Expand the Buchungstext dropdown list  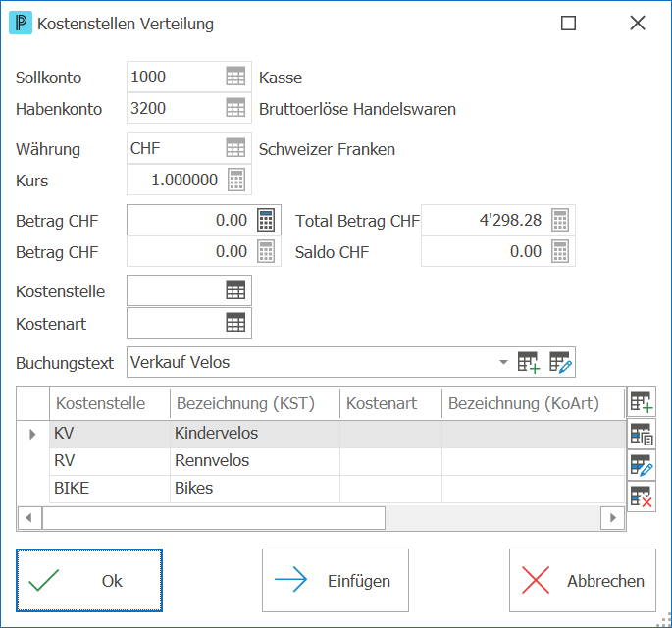503,363
